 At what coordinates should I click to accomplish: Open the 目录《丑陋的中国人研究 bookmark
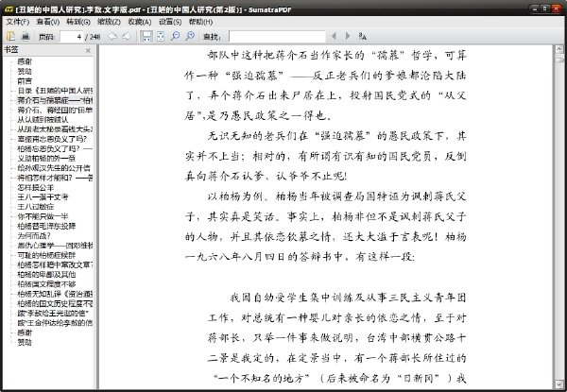click(55, 91)
